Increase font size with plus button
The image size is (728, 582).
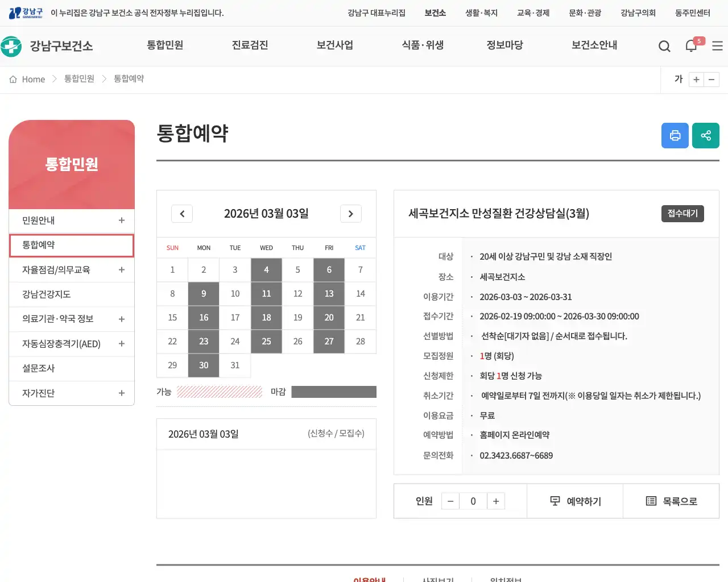(696, 80)
